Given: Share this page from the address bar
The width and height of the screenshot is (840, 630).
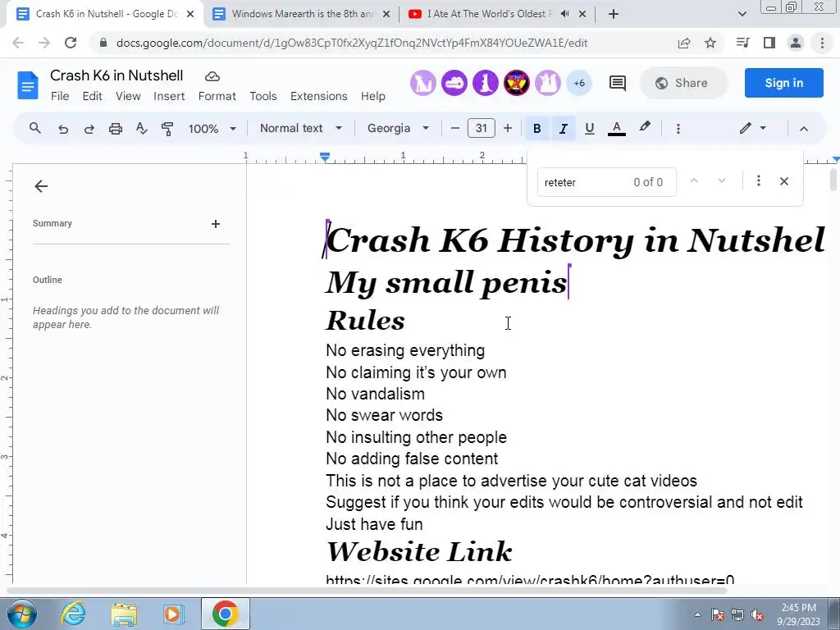Looking at the screenshot, I should pyautogui.click(x=684, y=43).
